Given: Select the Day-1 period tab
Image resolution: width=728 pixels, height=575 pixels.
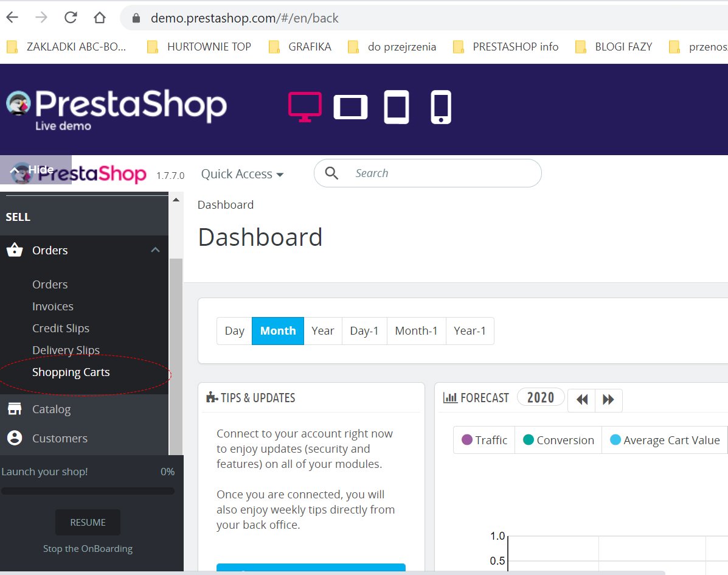Looking at the screenshot, I should pos(364,330).
